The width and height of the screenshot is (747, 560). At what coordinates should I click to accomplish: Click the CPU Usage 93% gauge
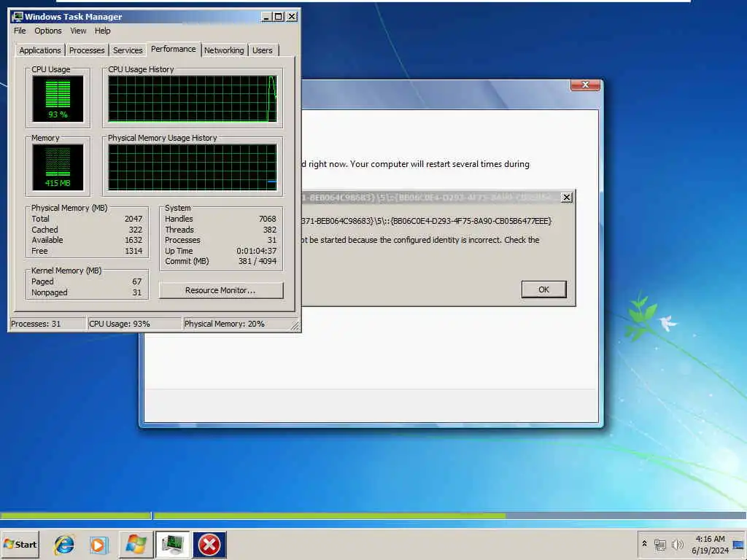[x=58, y=99]
